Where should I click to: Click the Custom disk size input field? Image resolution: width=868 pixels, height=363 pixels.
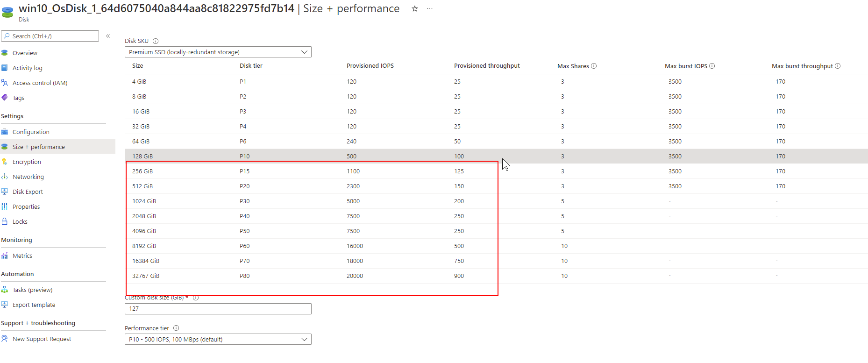[218, 309]
